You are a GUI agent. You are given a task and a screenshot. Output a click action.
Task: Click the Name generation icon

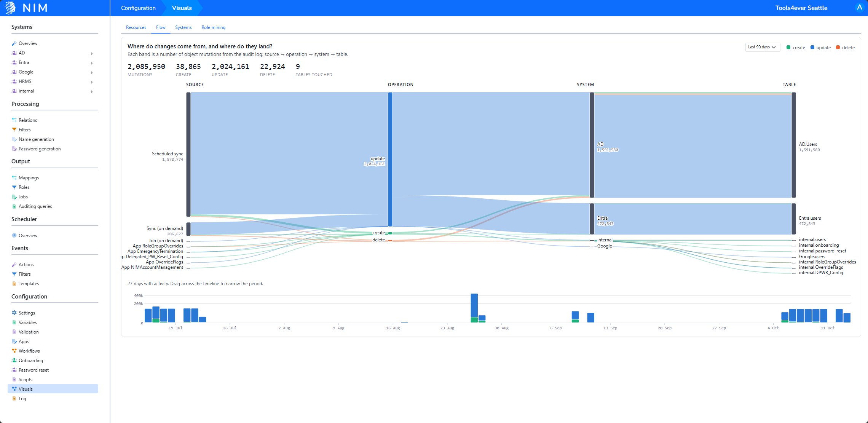tap(14, 139)
